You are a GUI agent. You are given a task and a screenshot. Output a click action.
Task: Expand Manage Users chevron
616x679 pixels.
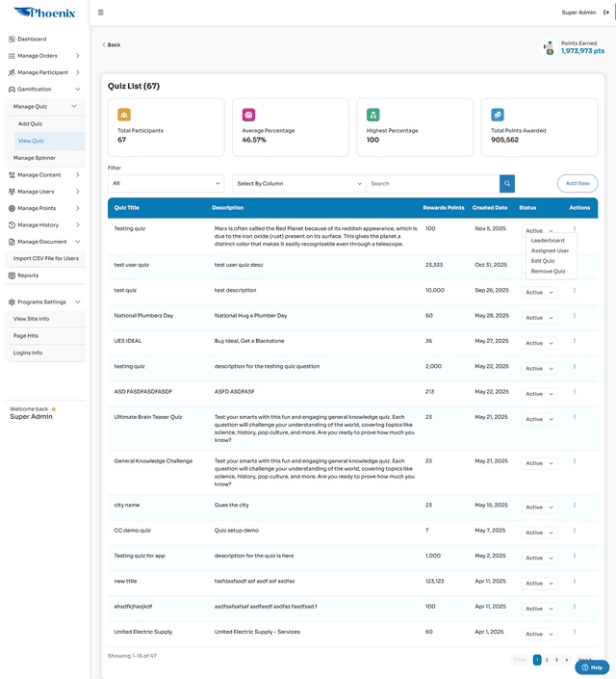coord(78,192)
